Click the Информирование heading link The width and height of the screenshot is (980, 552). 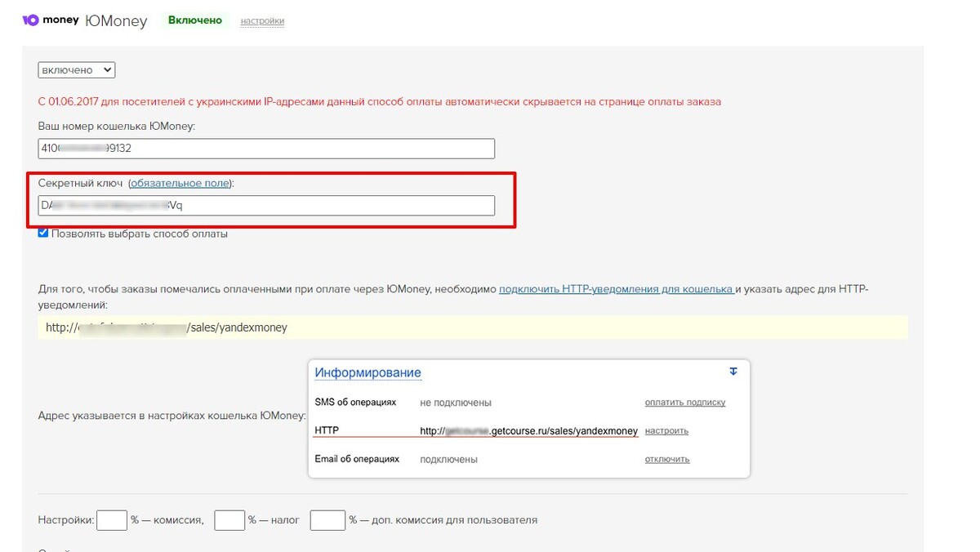click(368, 372)
